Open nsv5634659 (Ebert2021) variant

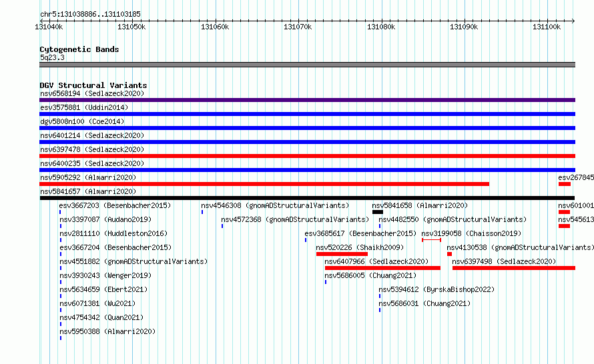pos(104,289)
